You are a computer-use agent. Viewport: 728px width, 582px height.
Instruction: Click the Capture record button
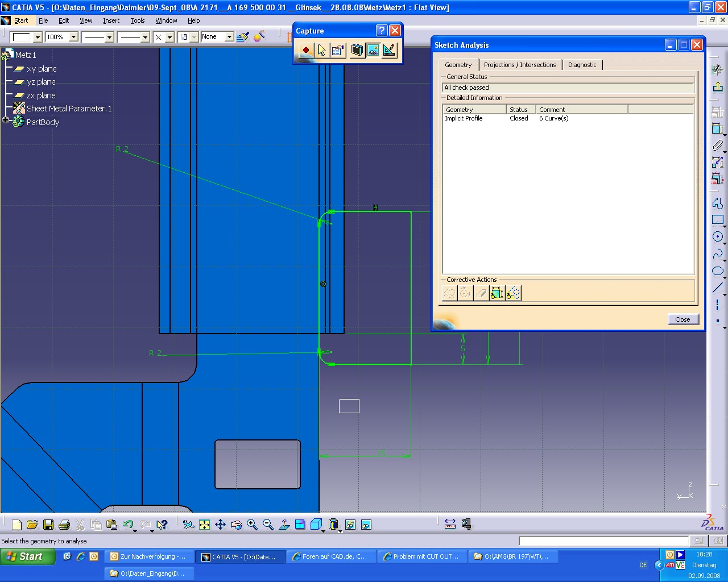pyautogui.click(x=306, y=51)
